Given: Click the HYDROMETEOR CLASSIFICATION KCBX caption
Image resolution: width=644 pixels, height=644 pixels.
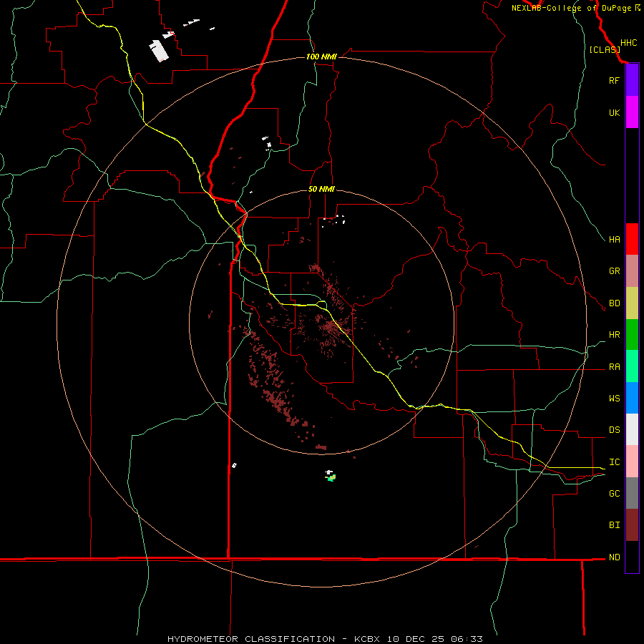Looking at the screenshot, I should pos(325,639).
